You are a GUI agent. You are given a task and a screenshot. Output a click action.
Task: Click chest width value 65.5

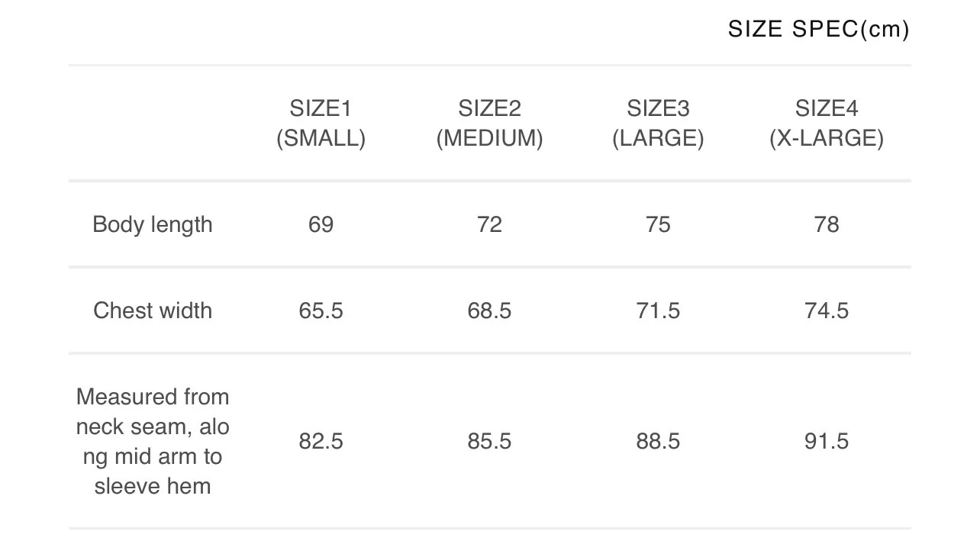(x=321, y=311)
